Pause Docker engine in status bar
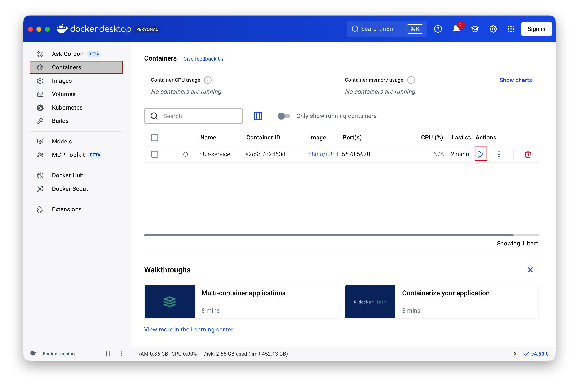The height and width of the screenshot is (392, 579). point(108,354)
